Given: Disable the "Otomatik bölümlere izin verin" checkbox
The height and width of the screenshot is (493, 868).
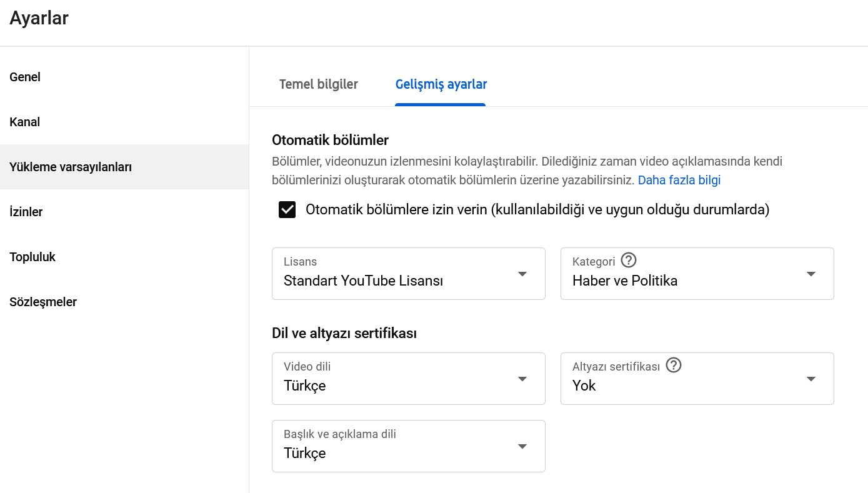Looking at the screenshot, I should (287, 209).
